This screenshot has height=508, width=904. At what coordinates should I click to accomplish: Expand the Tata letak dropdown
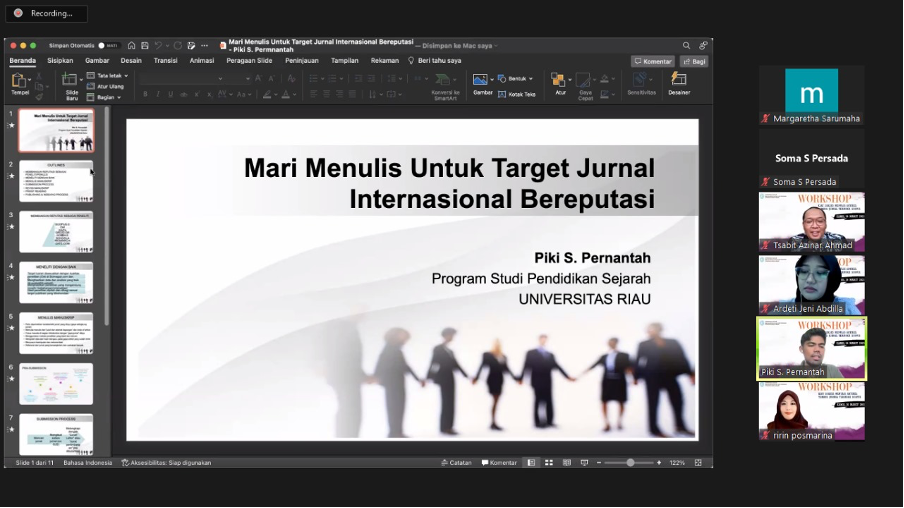click(110, 75)
